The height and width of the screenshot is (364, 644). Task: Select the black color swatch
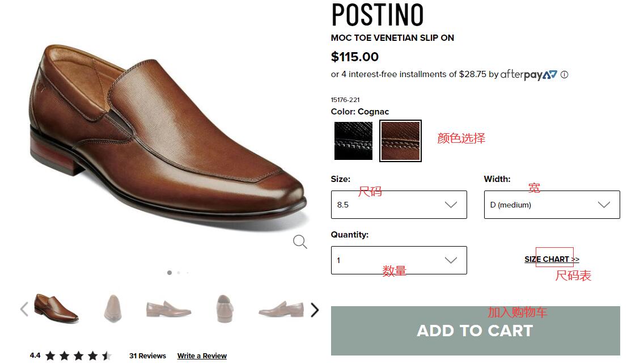pyautogui.click(x=353, y=141)
